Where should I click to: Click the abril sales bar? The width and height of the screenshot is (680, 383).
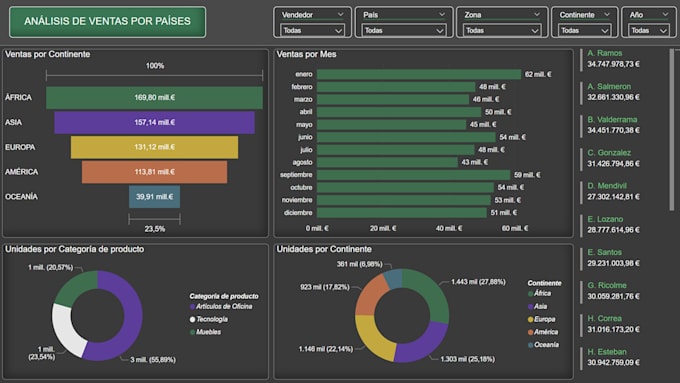[399, 112]
